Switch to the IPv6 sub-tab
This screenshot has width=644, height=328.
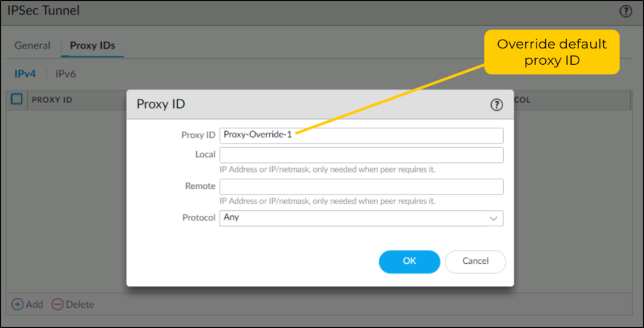[65, 74]
